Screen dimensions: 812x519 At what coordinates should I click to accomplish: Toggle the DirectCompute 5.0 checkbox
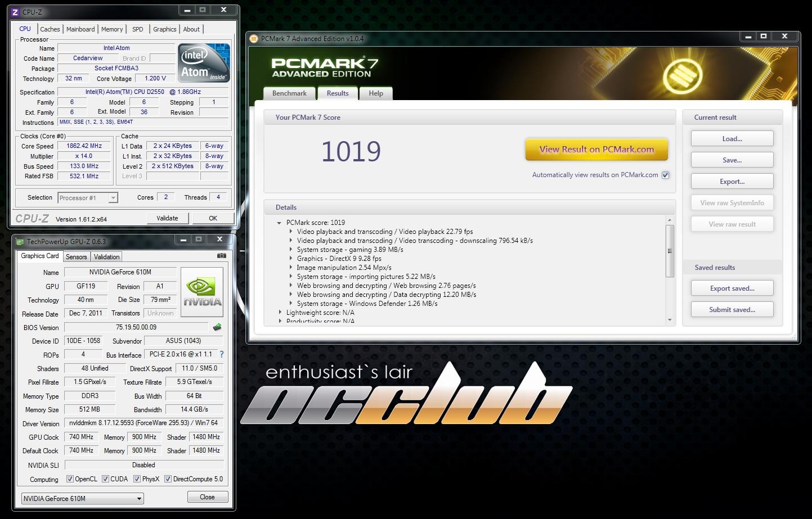(168, 479)
